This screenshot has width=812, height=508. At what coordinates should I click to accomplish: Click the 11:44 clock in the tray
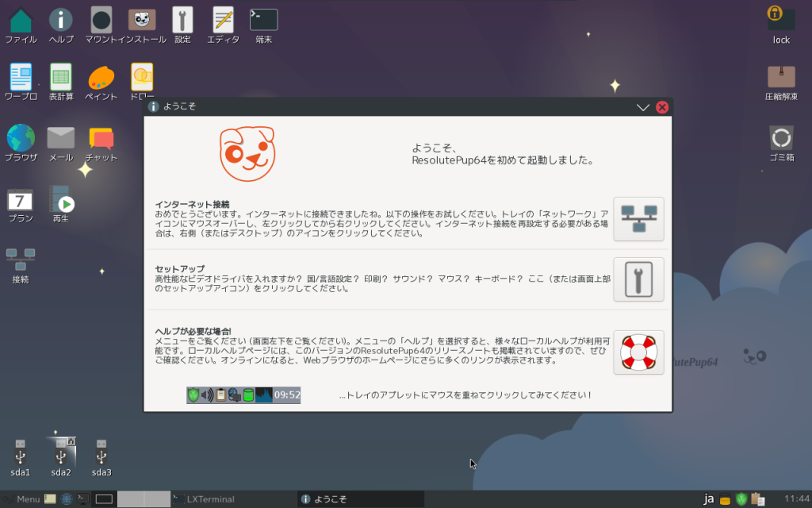tap(796, 499)
